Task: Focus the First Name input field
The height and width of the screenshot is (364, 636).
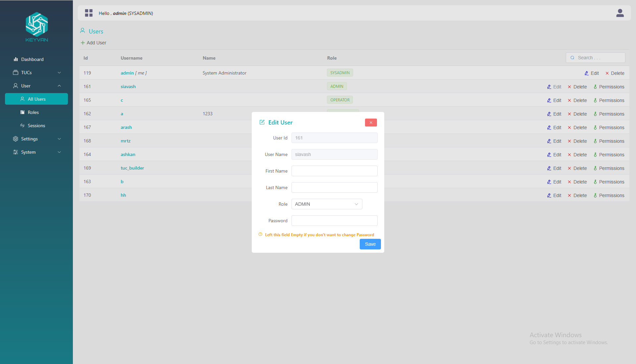Action: pyautogui.click(x=334, y=171)
